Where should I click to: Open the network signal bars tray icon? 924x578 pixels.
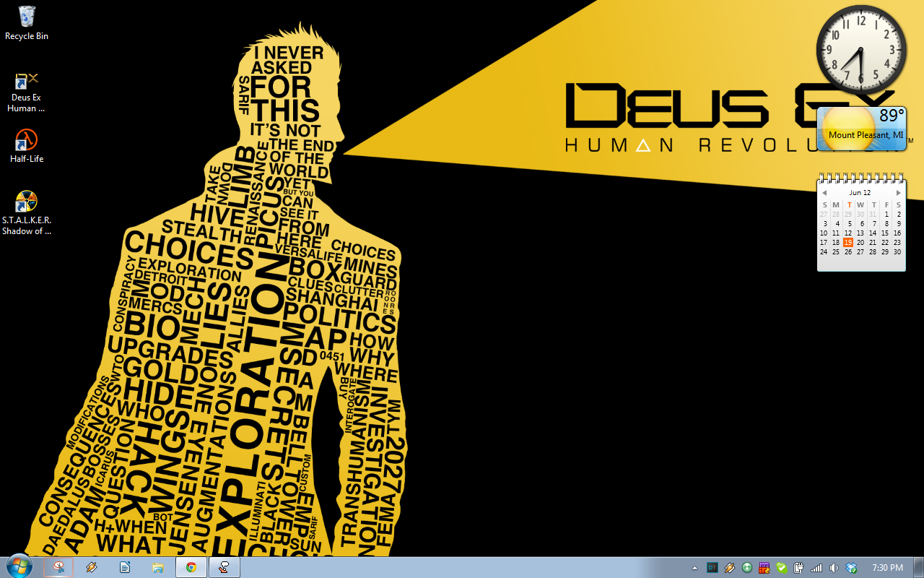(x=816, y=568)
